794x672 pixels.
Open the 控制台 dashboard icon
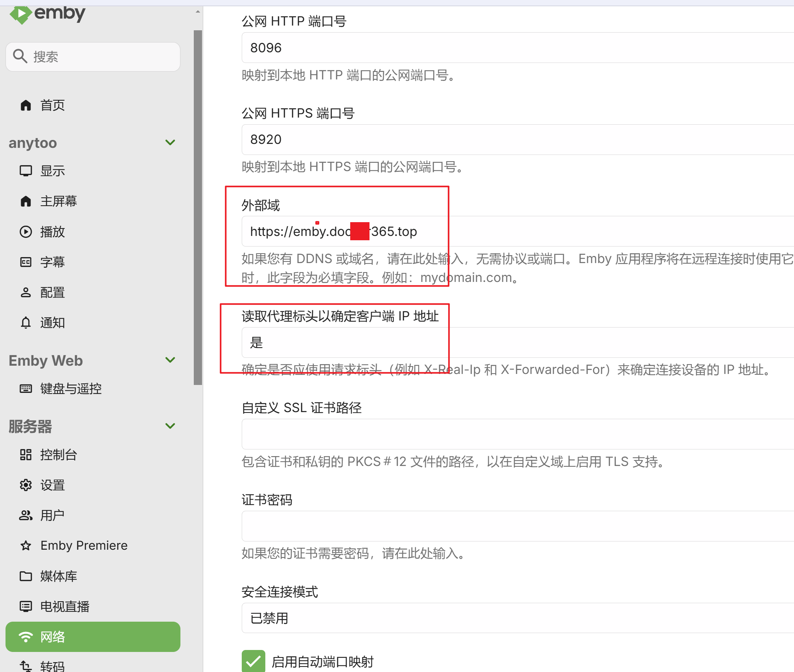(26, 455)
